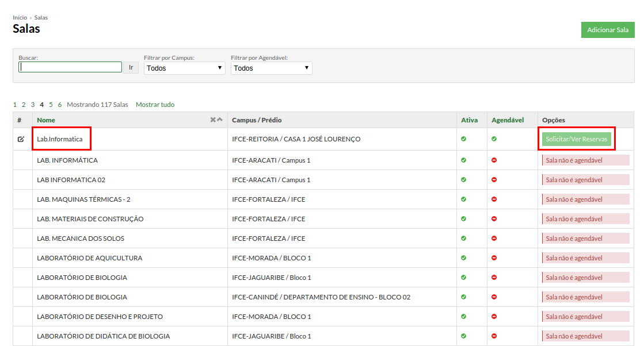The image size is (644, 346).
Task: Go to page 3 of the room list
Action: click(33, 105)
